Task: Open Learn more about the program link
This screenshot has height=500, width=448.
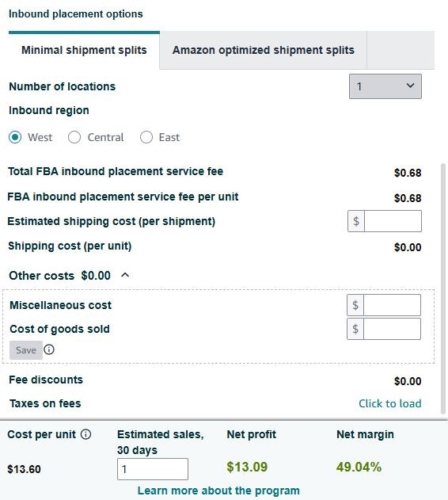Action: [218, 490]
